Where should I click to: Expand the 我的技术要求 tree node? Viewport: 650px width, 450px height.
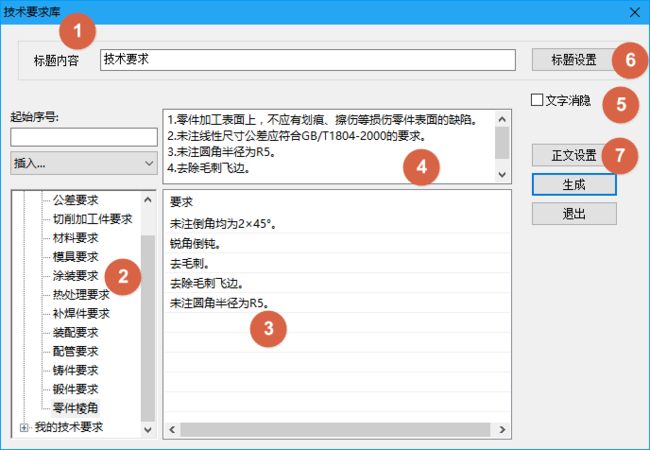click(x=24, y=427)
